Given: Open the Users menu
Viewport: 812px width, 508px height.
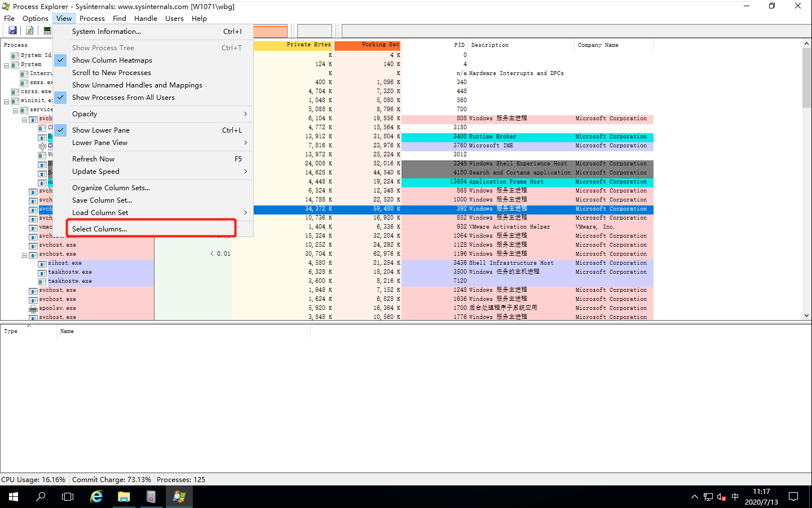Looking at the screenshot, I should pos(174,19).
